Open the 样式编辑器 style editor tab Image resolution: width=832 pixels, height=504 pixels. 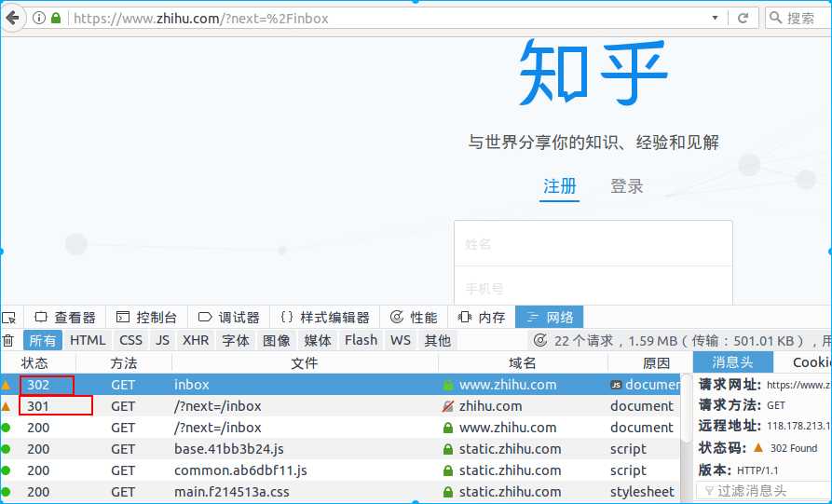325,318
